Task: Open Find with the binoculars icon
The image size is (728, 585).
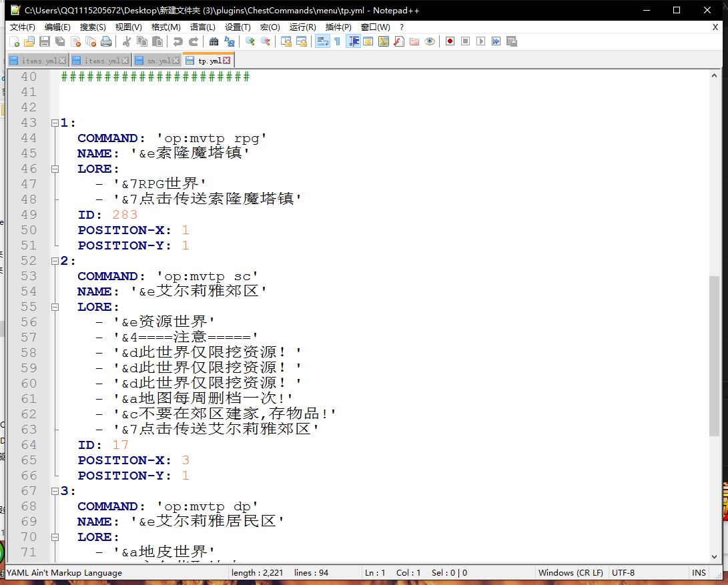Action: 214,42
